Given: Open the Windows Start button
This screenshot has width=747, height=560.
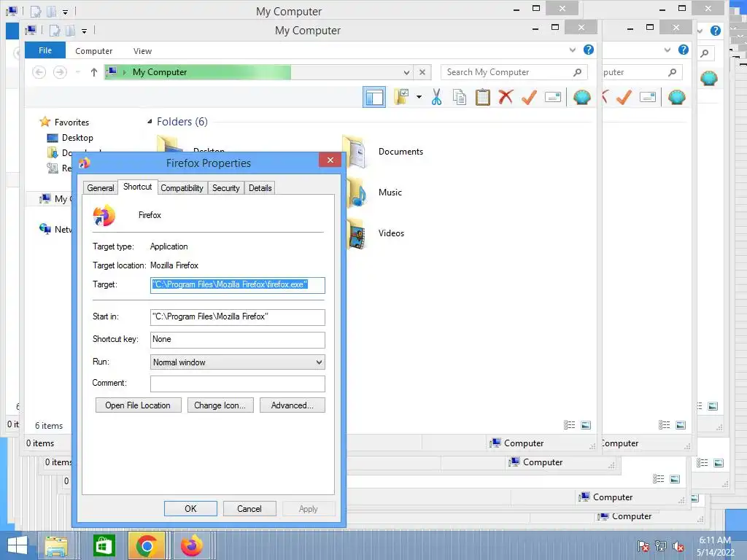Looking at the screenshot, I should [x=18, y=545].
